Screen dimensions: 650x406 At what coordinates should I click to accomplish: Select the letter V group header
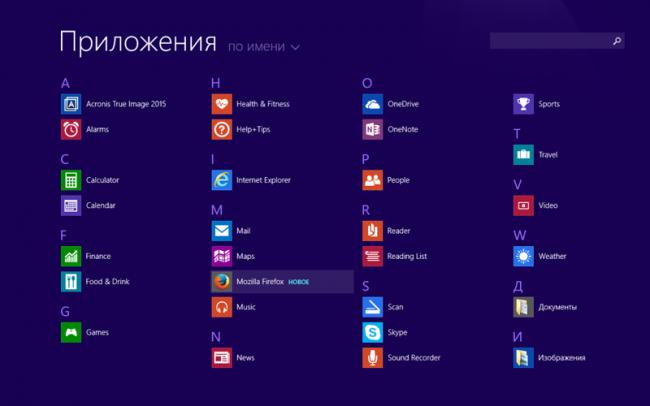517,185
